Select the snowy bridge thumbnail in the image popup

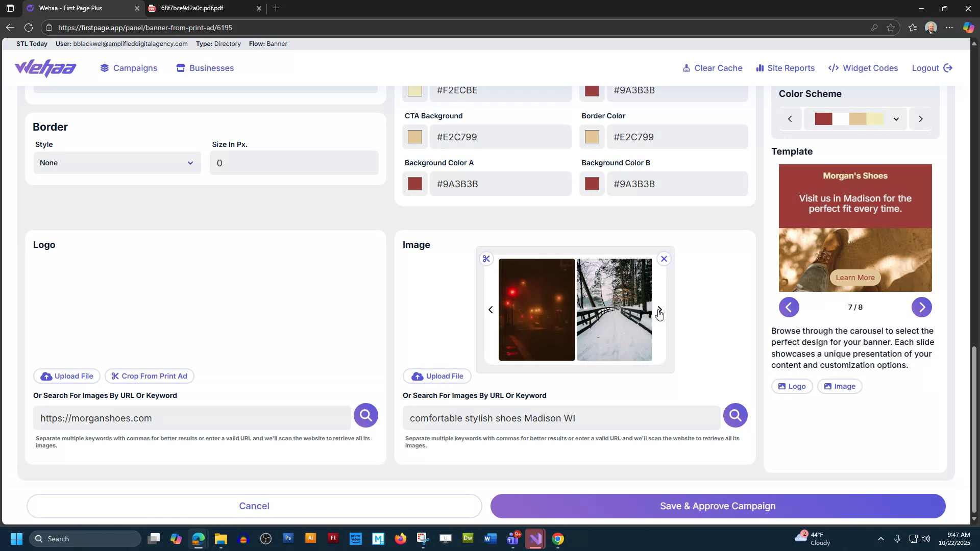pos(614,309)
